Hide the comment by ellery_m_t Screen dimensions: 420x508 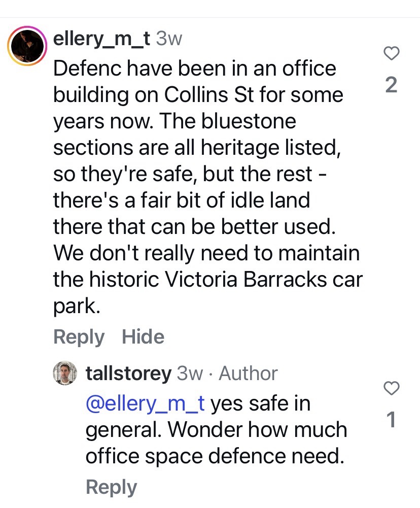(x=143, y=337)
